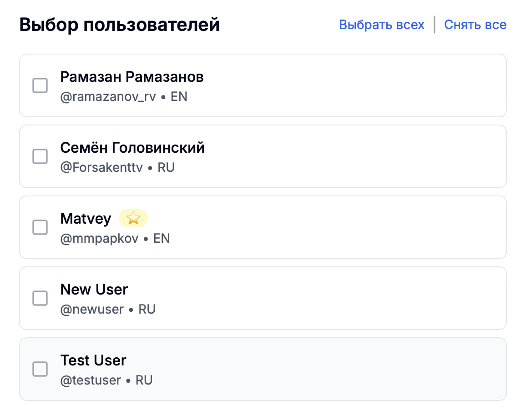Image resolution: width=526 pixels, height=420 pixels.
Task: Click the name Рамазан Рамазанов
Action: [132, 77]
